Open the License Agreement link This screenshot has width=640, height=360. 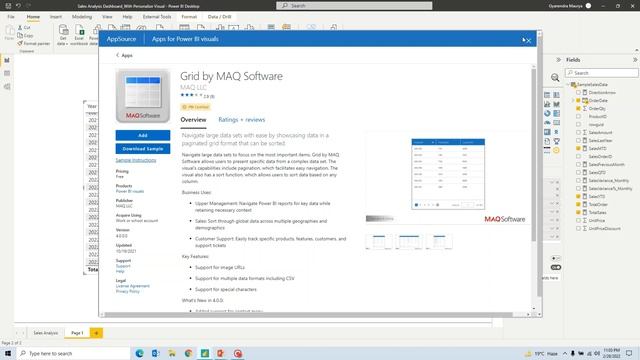133,286
